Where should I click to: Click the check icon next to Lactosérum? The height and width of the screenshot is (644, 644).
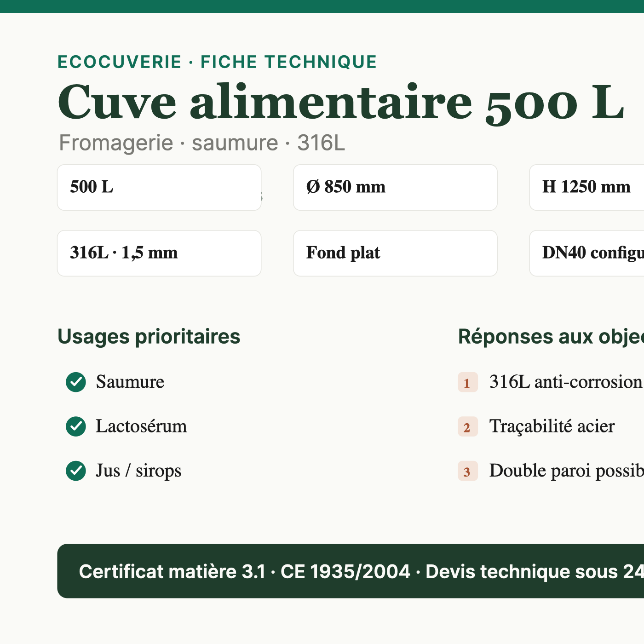click(76, 426)
